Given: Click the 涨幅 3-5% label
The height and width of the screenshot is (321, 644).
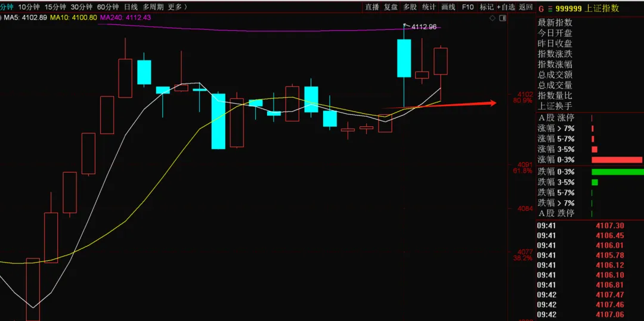Looking at the screenshot, I should pyautogui.click(x=556, y=149).
